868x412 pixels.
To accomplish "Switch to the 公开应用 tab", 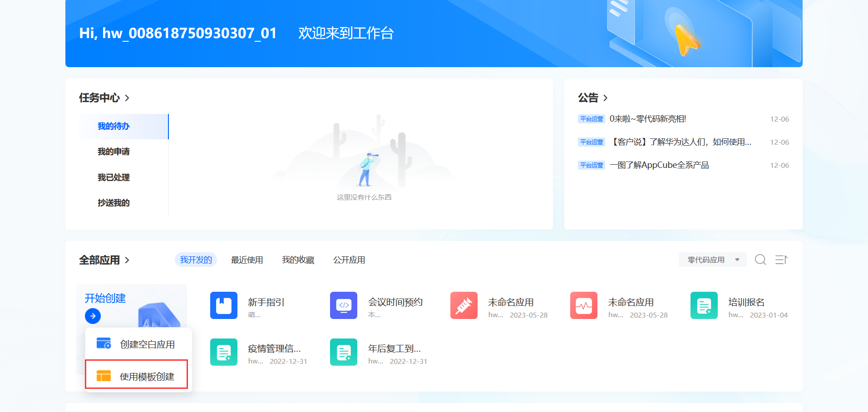I will pos(349,260).
